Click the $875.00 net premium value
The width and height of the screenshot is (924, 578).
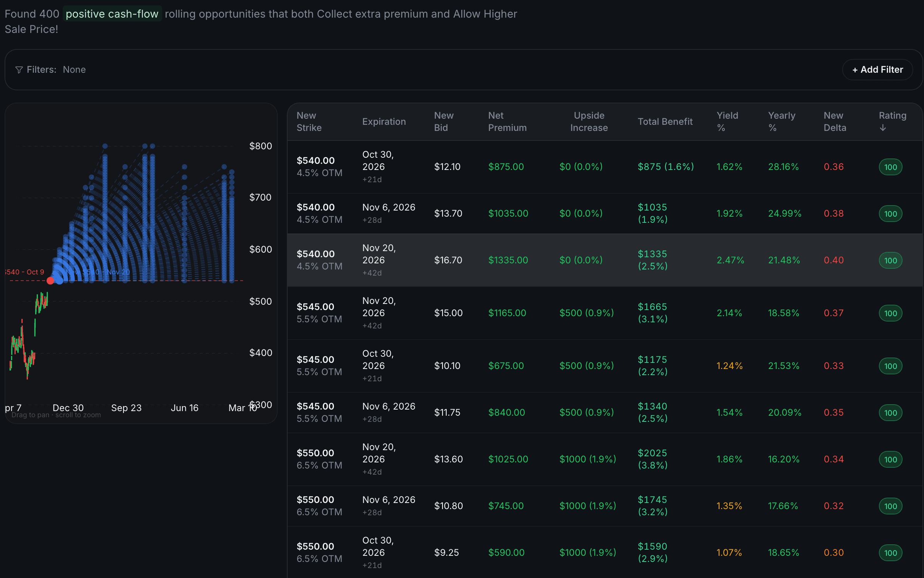click(506, 167)
